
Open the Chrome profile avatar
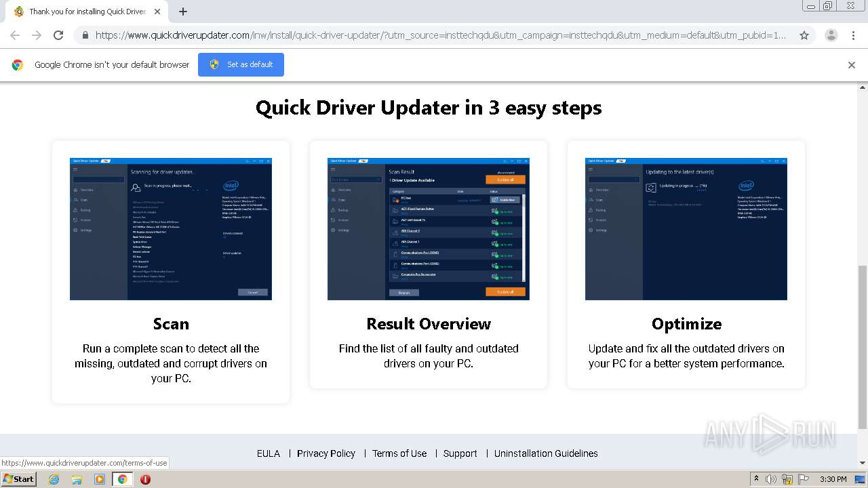831,35
